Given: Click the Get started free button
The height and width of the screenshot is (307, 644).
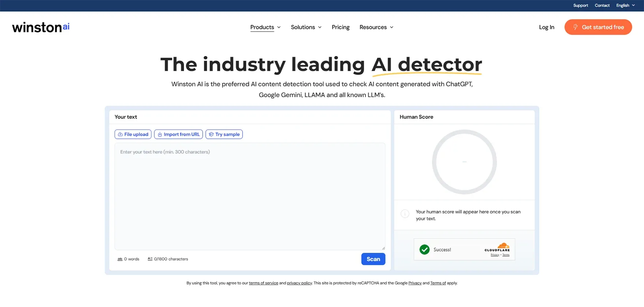Looking at the screenshot, I should [598, 27].
